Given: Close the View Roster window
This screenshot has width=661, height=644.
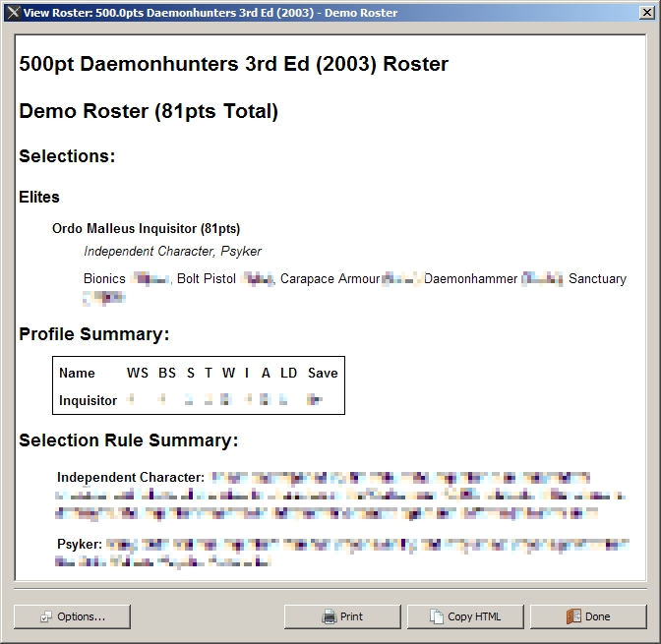Looking at the screenshot, I should (646, 13).
